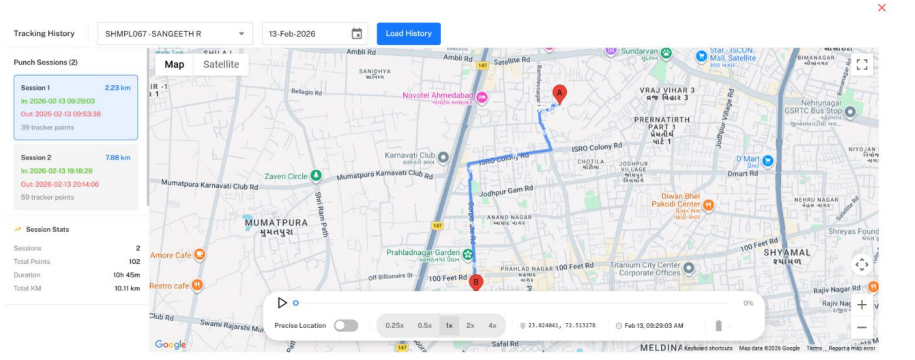Click the Total Points value 102
This screenshot has height=360, width=915.
[134, 261]
